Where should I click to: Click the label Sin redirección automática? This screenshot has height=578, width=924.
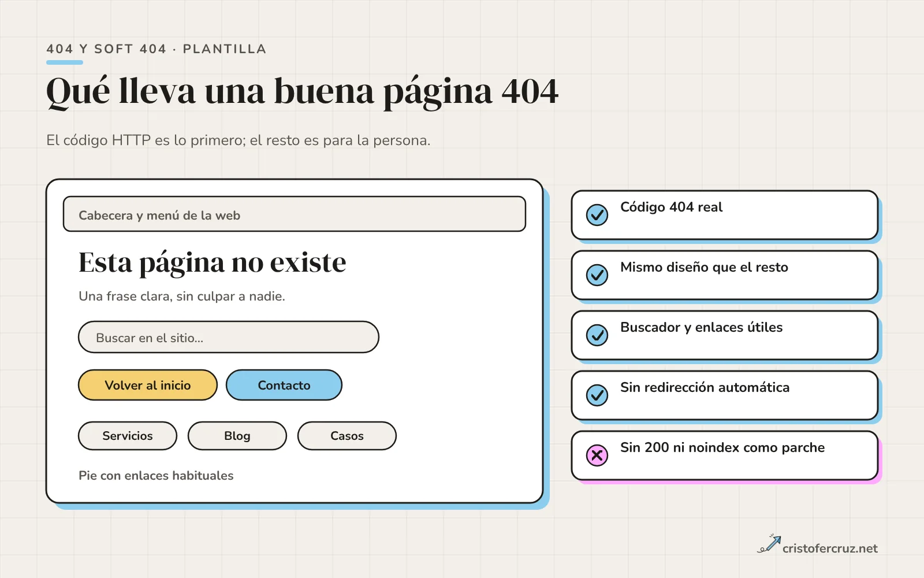[x=705, y=387]
